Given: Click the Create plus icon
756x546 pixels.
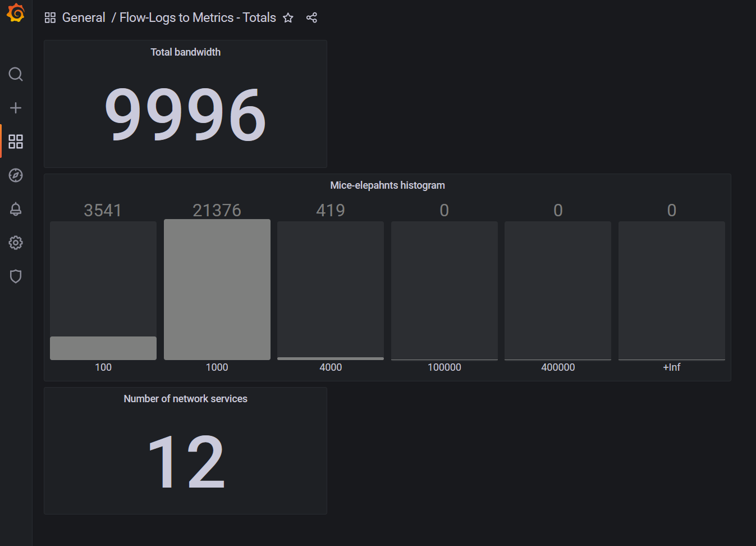Looking at the screenshot, I should coord(16,108).
